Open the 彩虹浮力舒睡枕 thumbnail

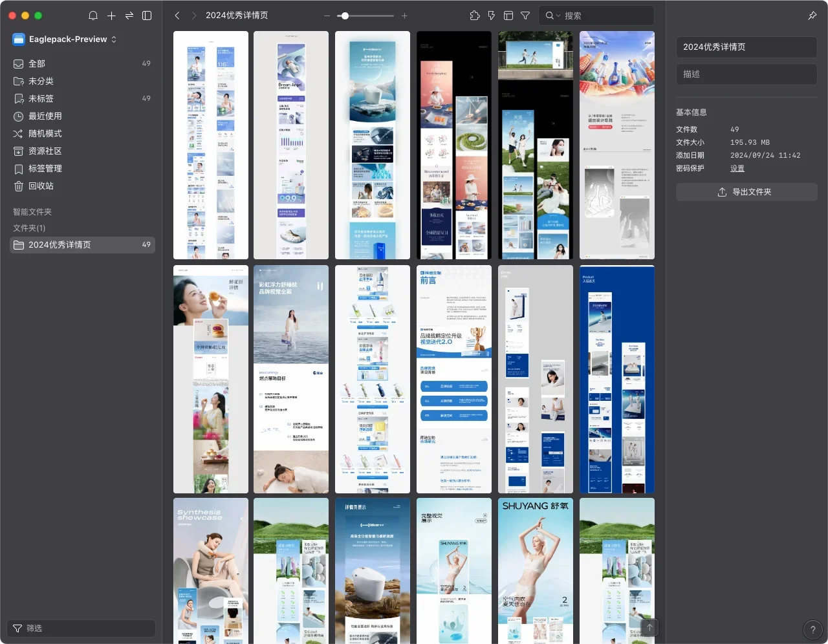click(291, 379)
